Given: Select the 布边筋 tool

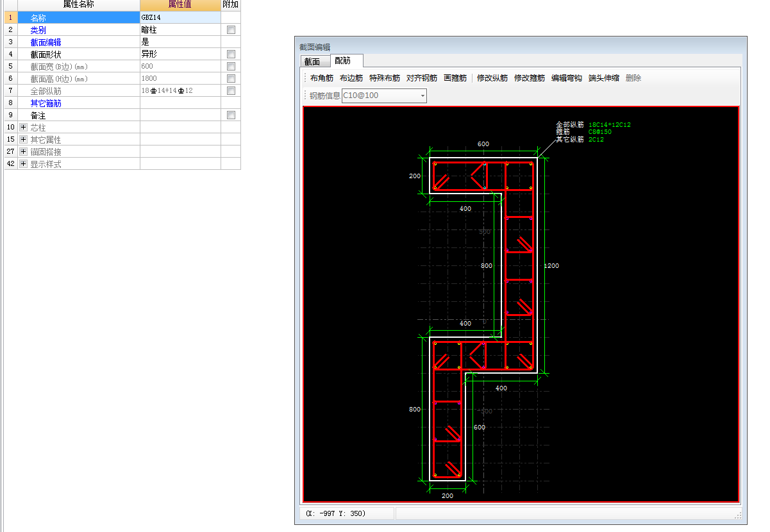Looking at the screenshot, I should pyautogui.click(x=351, y=78).
